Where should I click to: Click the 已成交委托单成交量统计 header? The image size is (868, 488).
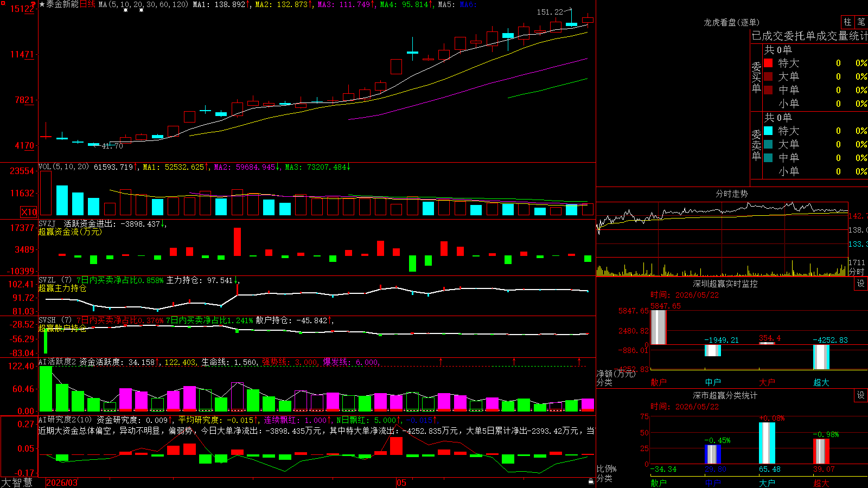(809, 36)
